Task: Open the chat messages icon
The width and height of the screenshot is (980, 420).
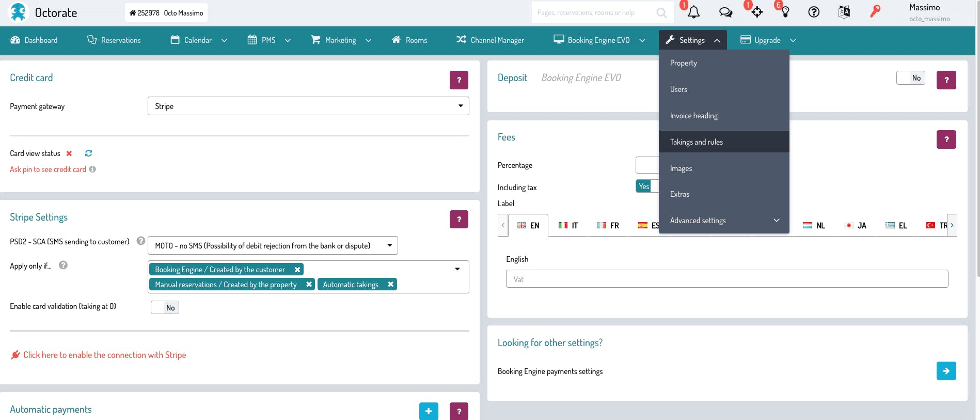Action: 725,12
